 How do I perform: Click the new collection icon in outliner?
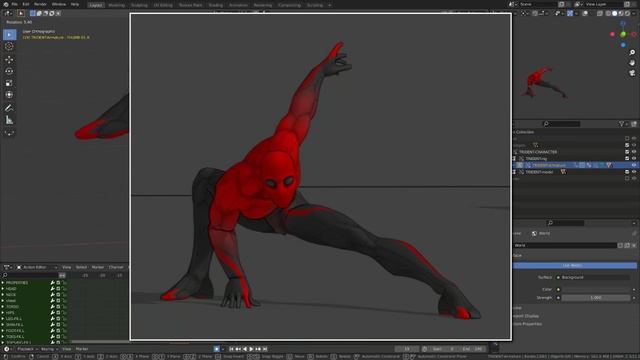(x=634, y=124)
